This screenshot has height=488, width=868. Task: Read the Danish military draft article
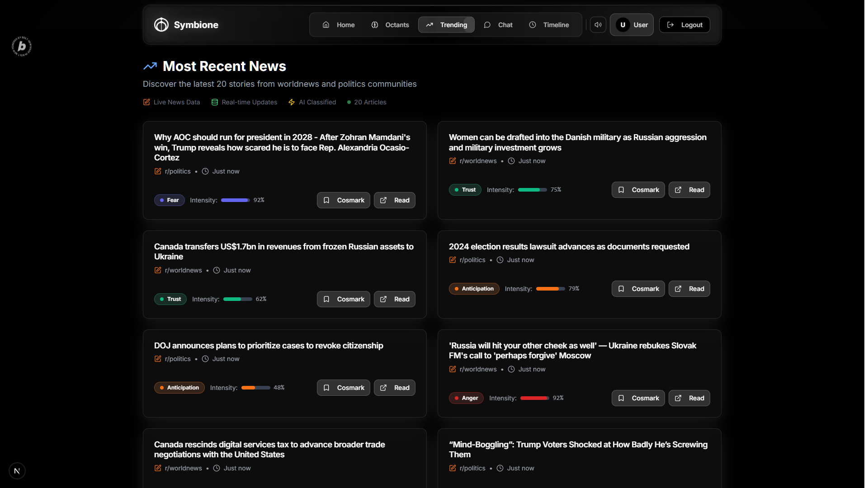pos(689,190)
